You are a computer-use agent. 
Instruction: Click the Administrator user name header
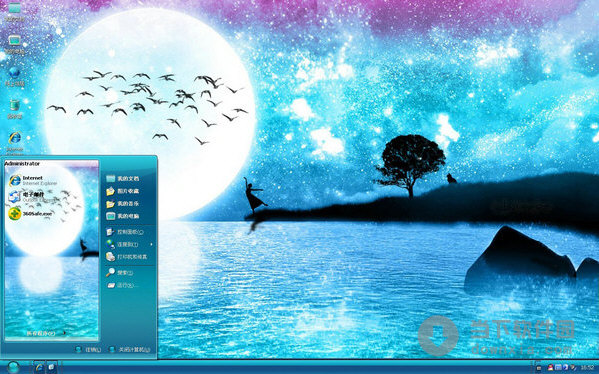tap(22, 164)
